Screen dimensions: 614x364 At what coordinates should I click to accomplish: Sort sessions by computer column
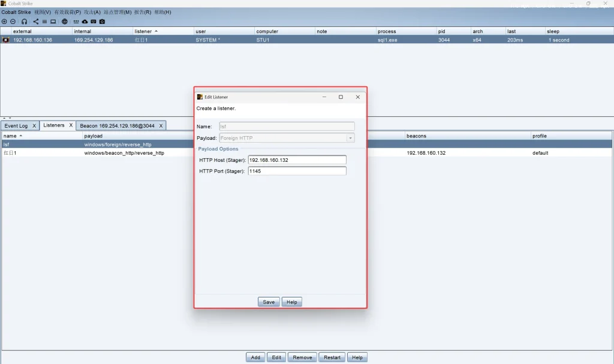[x=285, y=31]
